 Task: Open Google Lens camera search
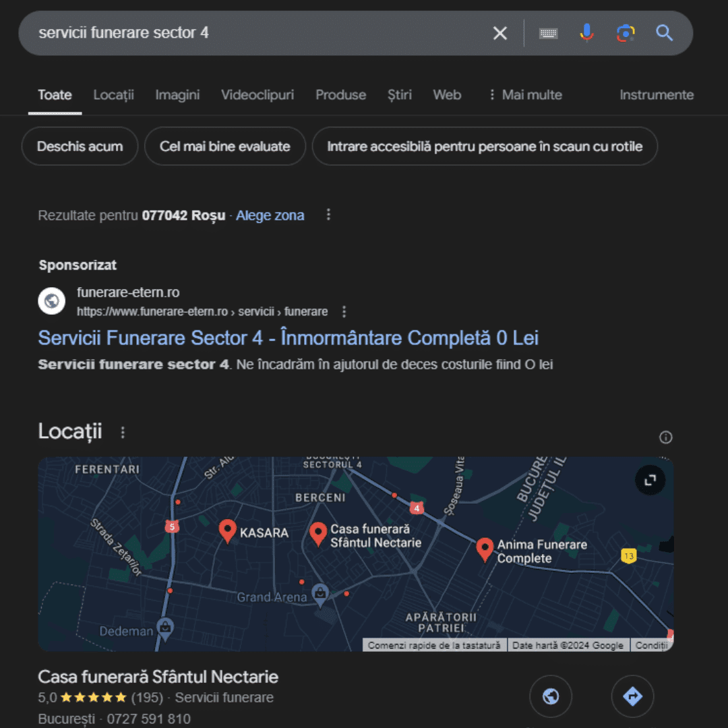pyautogui.click(x=625, y=32)
